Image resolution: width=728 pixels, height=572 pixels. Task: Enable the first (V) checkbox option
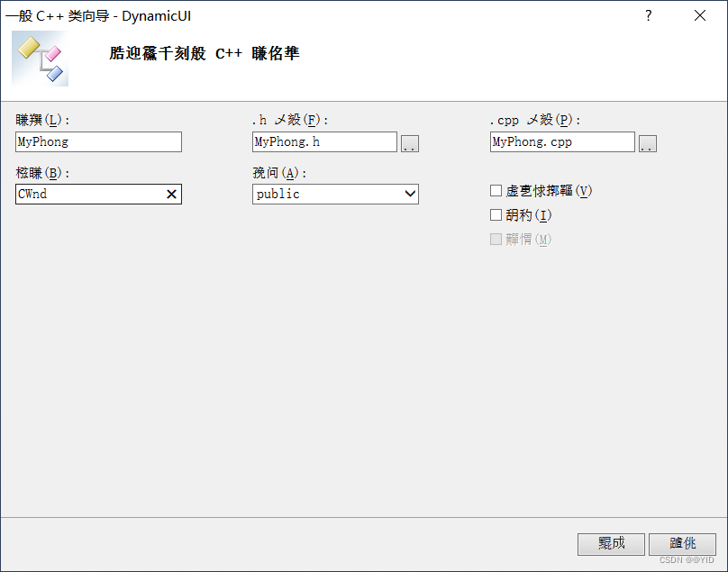click(496, 190)
